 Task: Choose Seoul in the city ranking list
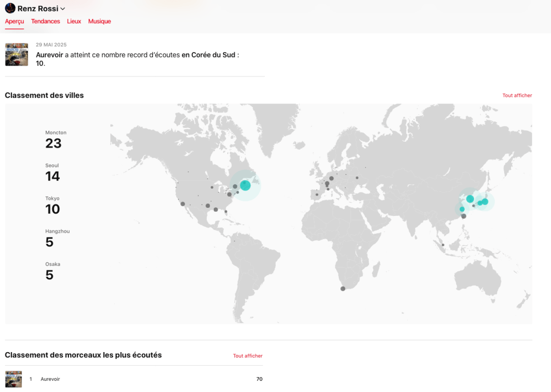pos(53,172)
